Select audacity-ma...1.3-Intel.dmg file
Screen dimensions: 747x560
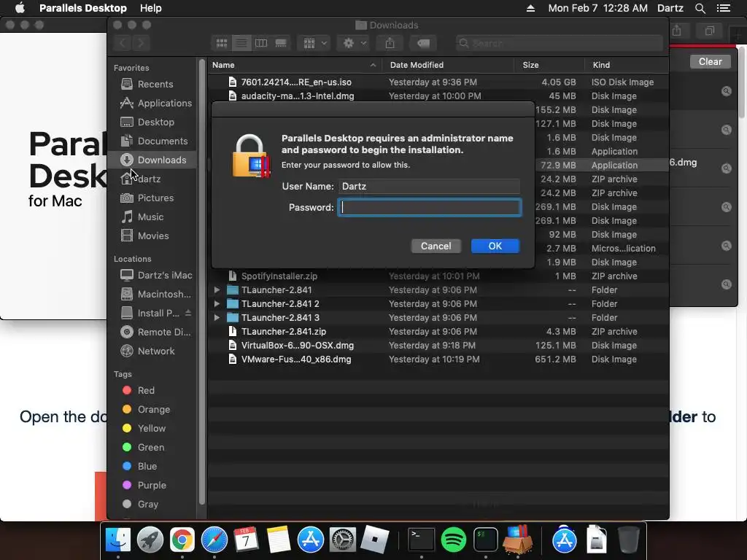pyautogui.click(x=438, y=96)
